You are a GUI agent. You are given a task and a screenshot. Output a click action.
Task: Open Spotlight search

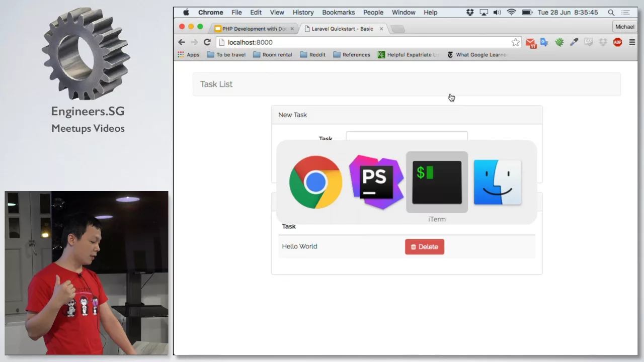611,12
